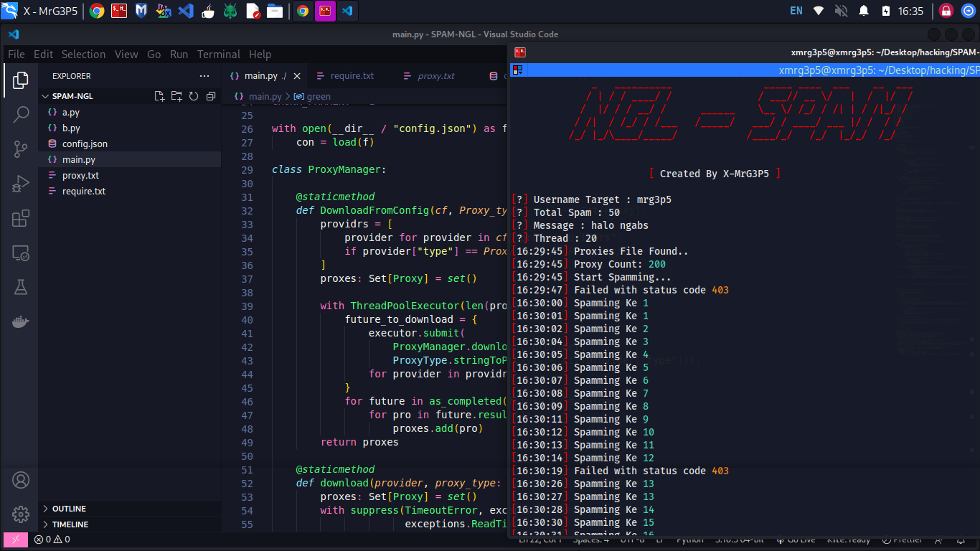Switch to the main.py editor tab
980x551 pixels.
(265, 76)
